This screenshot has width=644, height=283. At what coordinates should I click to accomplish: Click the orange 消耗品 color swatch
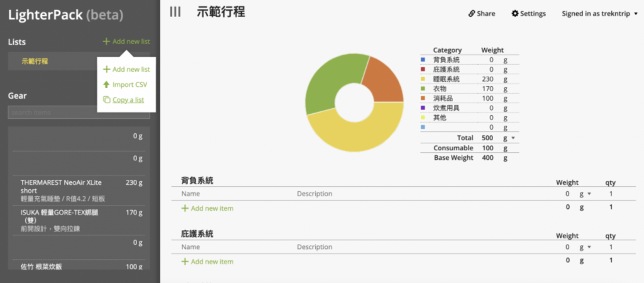[423, 99]
